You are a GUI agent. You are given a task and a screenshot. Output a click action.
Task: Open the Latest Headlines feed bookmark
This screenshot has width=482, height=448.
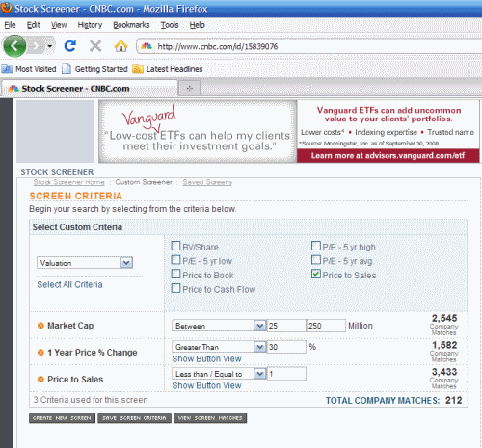coord(168,69)
